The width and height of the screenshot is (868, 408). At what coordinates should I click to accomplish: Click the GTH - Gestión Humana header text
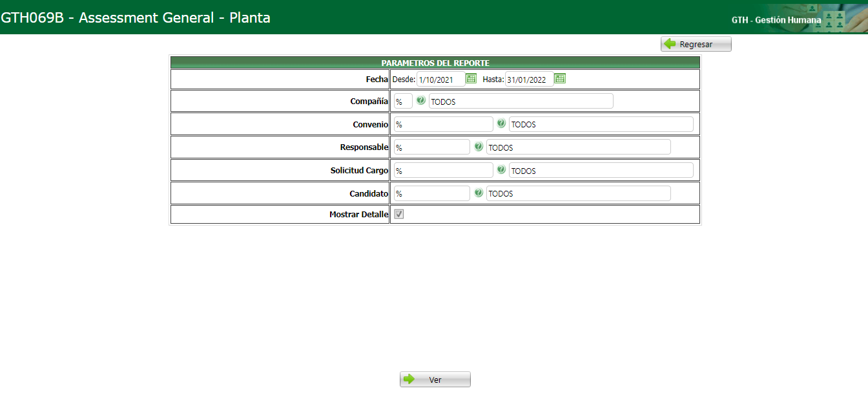click(x=776, y=20)
